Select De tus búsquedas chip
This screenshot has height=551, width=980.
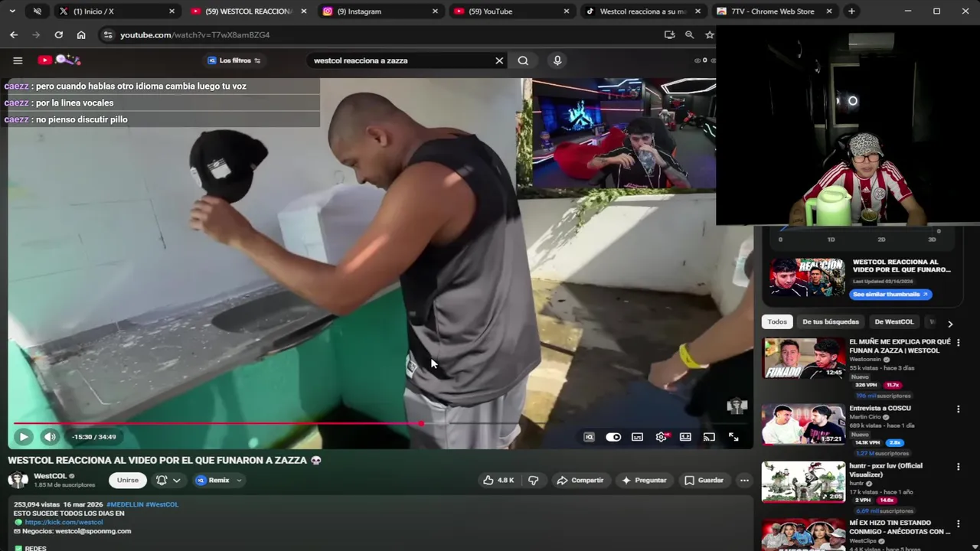tap(831, 322)
